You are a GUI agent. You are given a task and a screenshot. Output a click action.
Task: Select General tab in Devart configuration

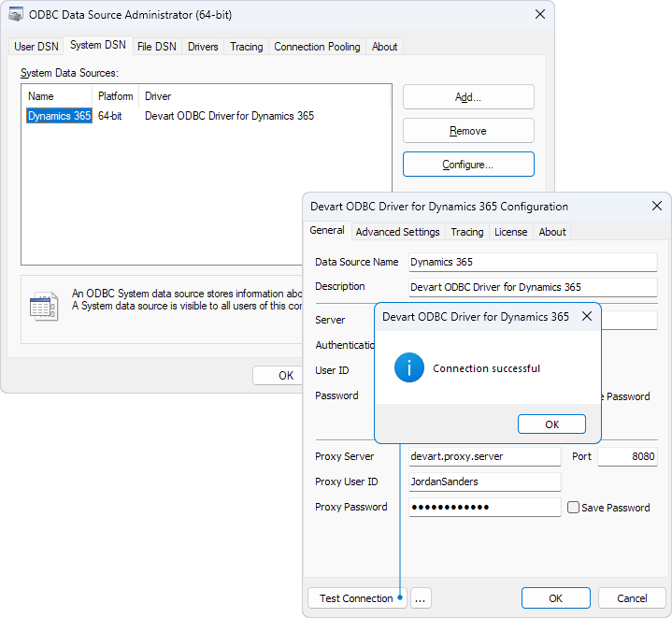pos(327,230)
